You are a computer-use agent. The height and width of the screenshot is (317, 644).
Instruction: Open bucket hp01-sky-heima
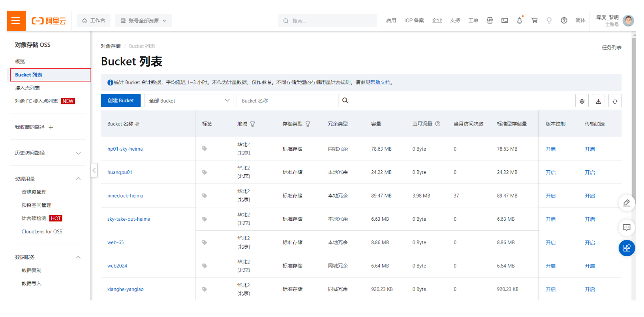[125, 149]
